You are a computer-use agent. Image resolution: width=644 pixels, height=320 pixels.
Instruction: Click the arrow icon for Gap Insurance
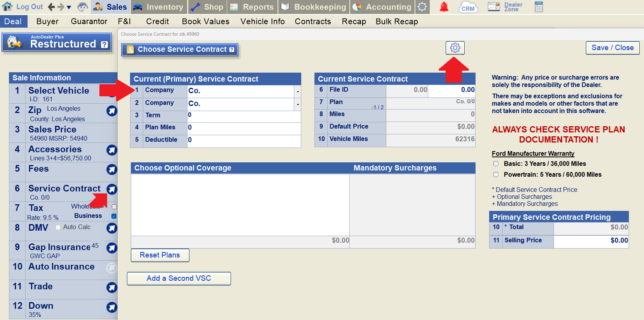pyautogui.click(x=112, y=248)
